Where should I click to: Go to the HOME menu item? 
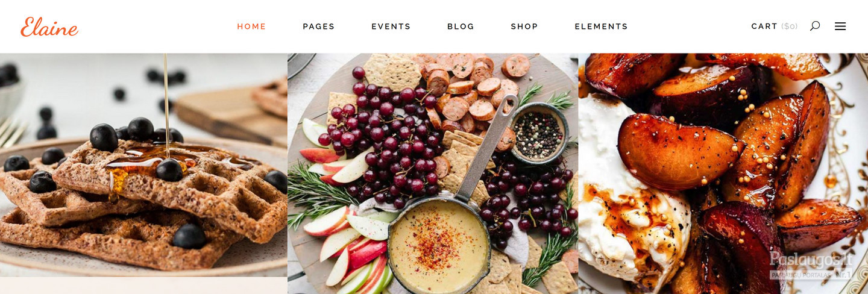coord(251,27)
